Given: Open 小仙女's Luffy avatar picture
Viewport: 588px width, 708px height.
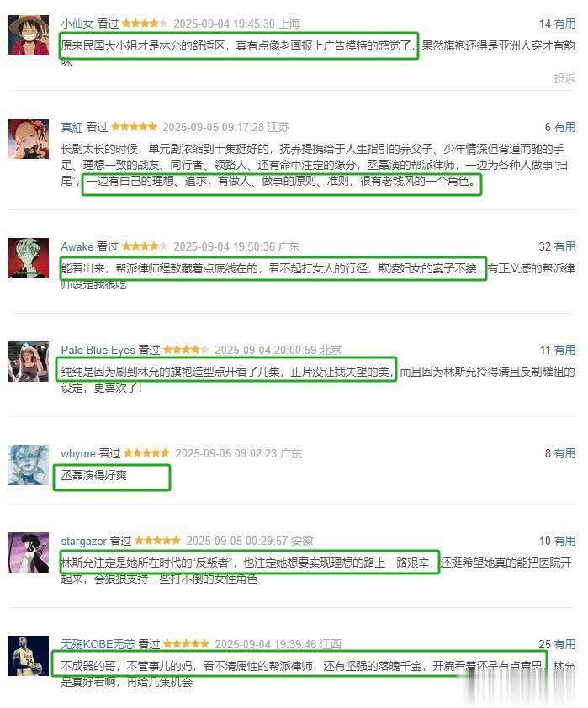Looking at the screenshot, I should (x=29, y=35).
